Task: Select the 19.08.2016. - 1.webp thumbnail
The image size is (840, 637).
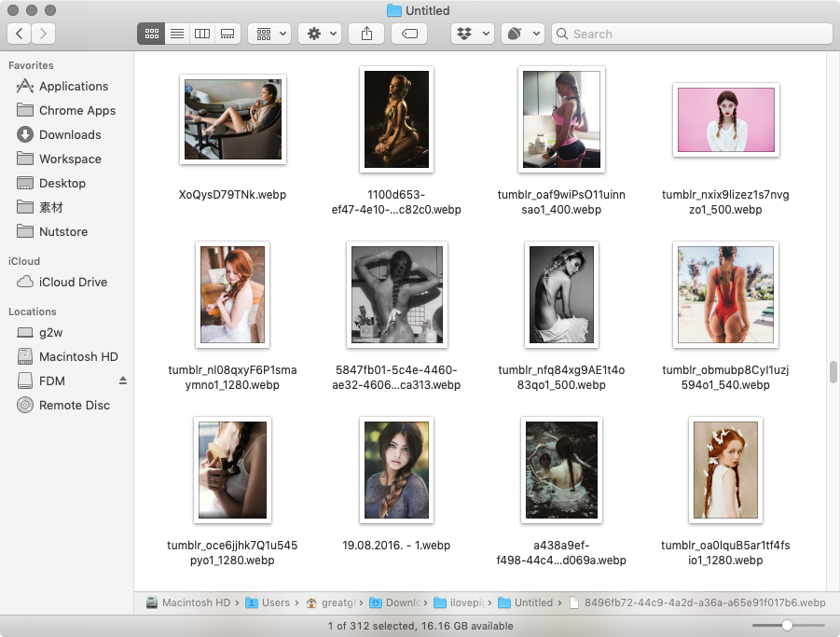Action: (x=396, y=470)
